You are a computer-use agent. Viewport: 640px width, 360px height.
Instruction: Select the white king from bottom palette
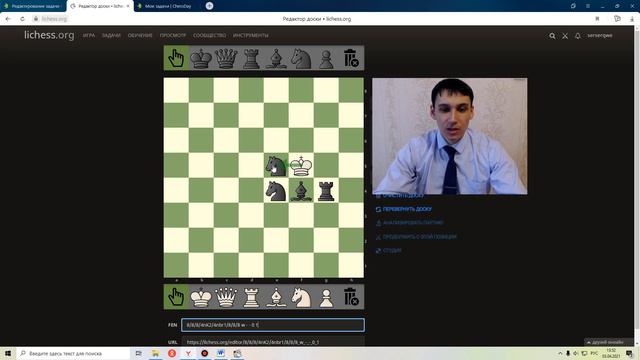(x=201, y=297)
